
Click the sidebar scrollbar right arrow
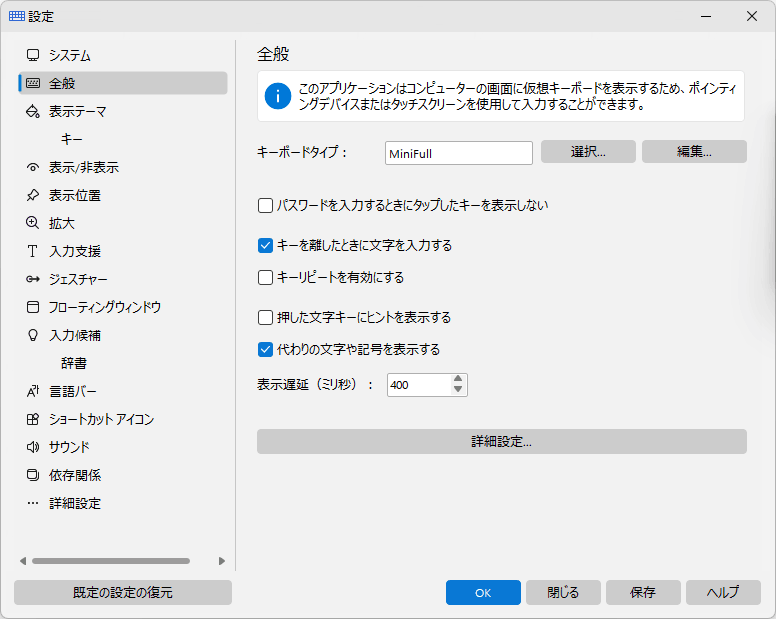[x=222, y=561]
